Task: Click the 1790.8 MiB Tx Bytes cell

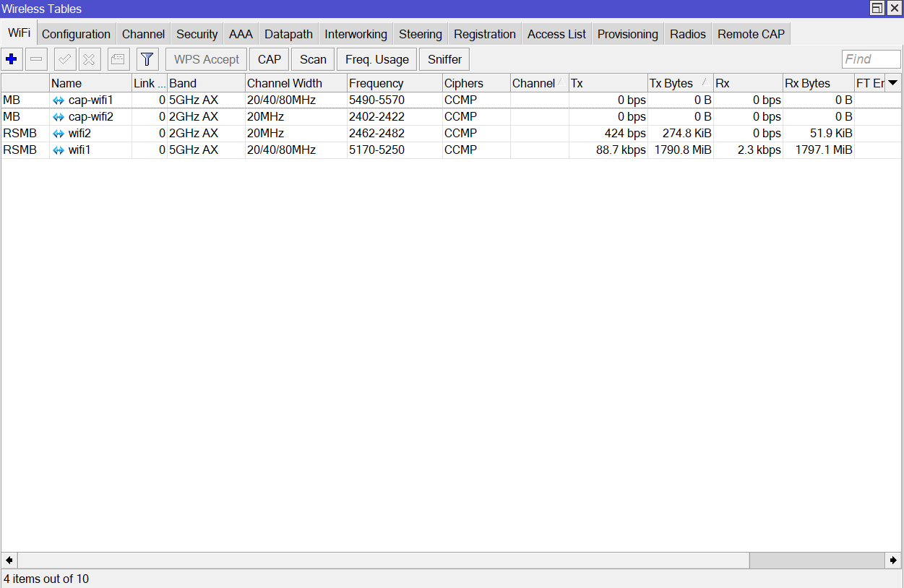Action: pyautogui.click(x=683, y=150)
